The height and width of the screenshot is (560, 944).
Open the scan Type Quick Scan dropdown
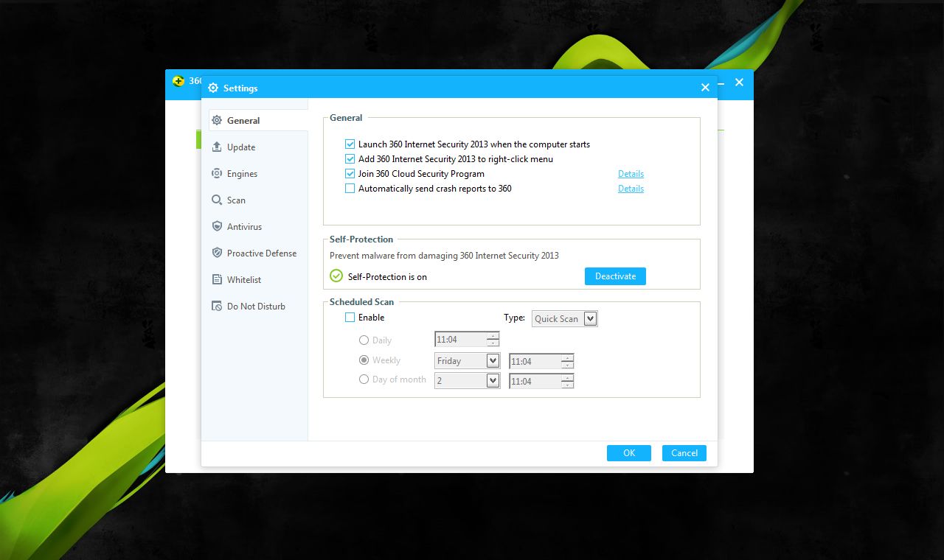[564, 318]
